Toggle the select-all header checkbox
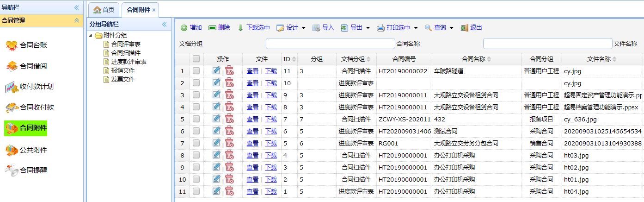Screen dimensions: 644x202 pyautogui.click(x=196, y=59)
